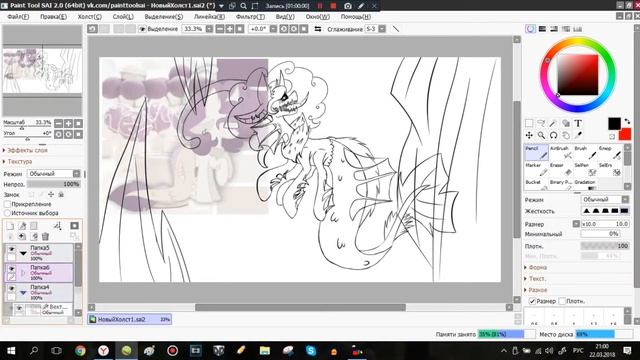
Task: Adjust the layer Непроз. opacity slider
Action: tap(54, 184)
